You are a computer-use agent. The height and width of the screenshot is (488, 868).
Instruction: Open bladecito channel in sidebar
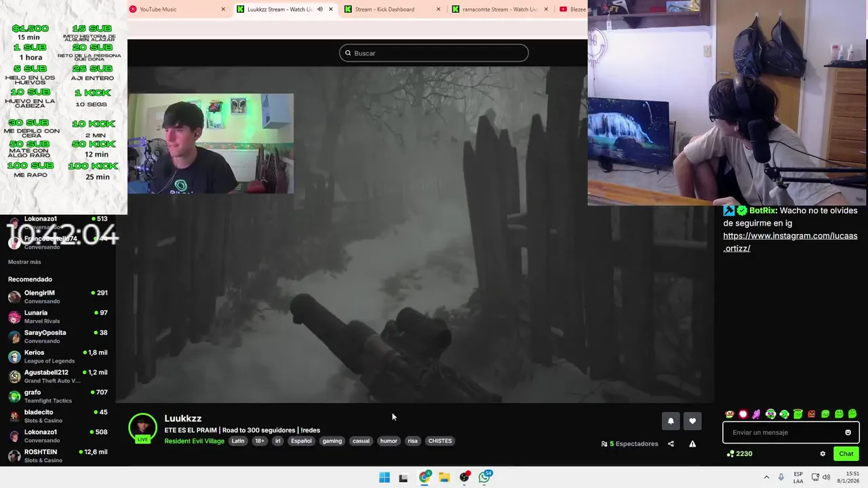tap(58, 416)
